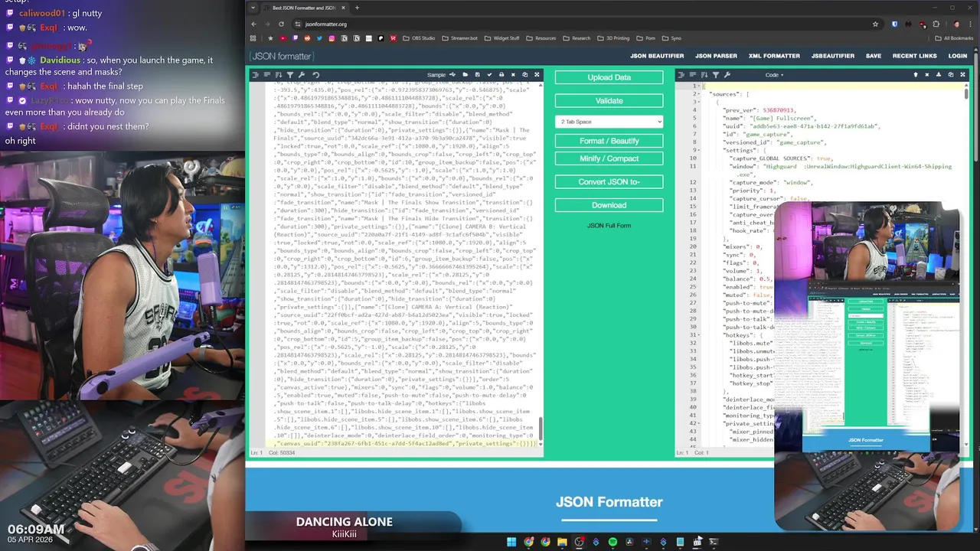Click the compact lines icon in left editor toolbar
Screen dimensions: 980x551
tap(267, 75)
